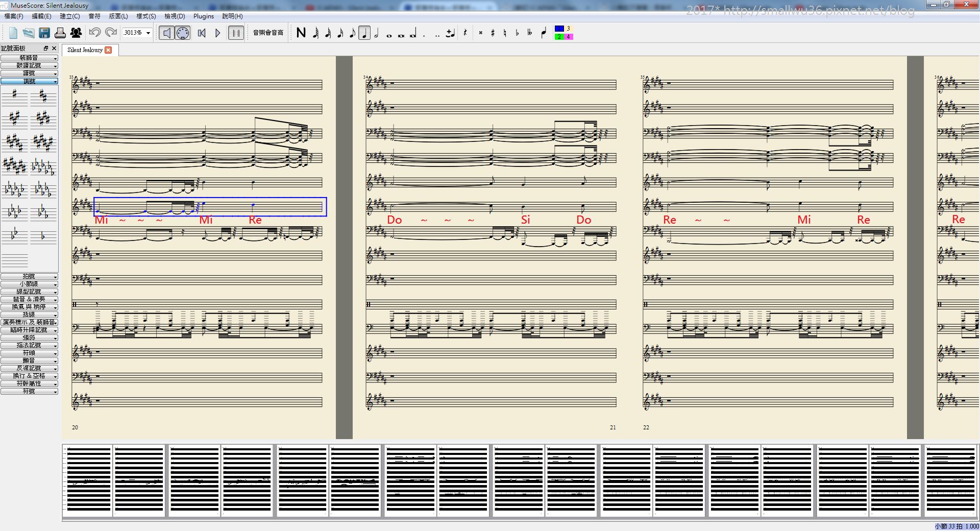
Task: Click the last page thumbnail in navigator
Action: (951, 480)
